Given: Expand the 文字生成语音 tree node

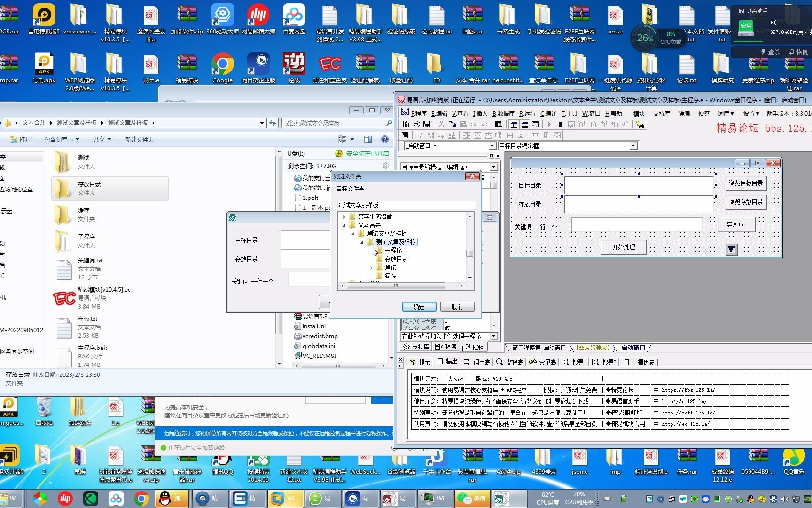Looking at the screenshot, I should coord(344,217).
